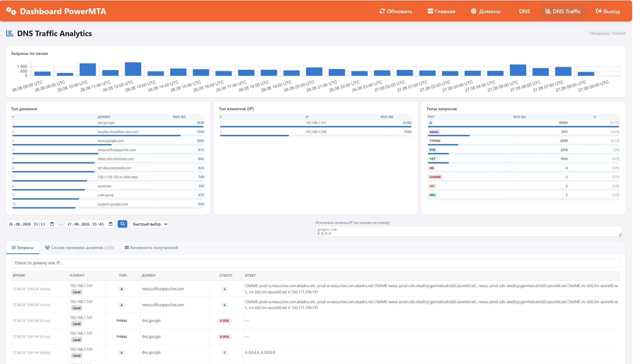Click count 21262 for 192.168.1.101
The height and width of the screenshot is (364, 633).
point(407,123)
